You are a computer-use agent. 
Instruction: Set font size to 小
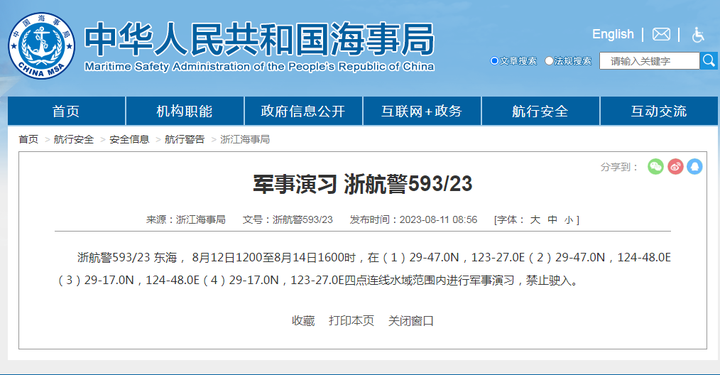tap(568, 220)
